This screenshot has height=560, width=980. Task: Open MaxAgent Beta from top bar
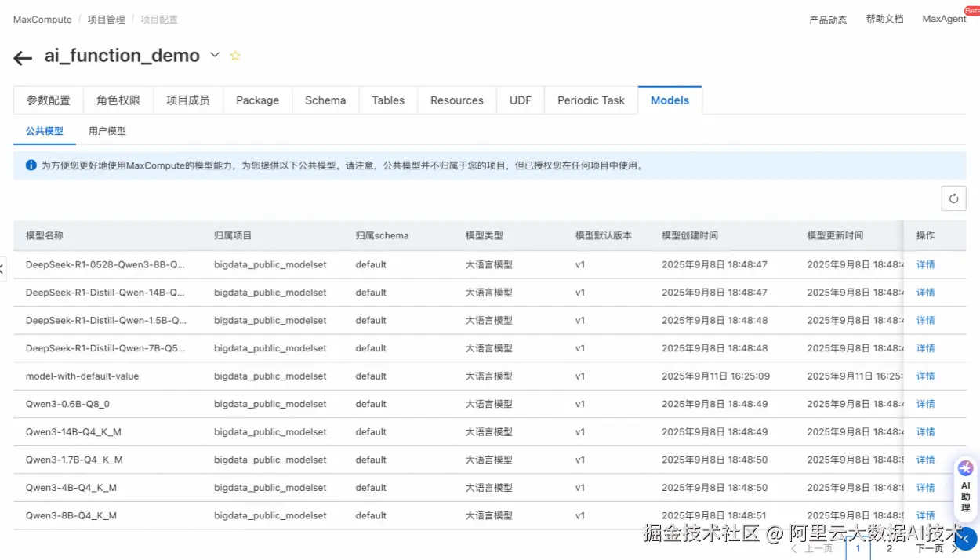[x=943, y=19]
